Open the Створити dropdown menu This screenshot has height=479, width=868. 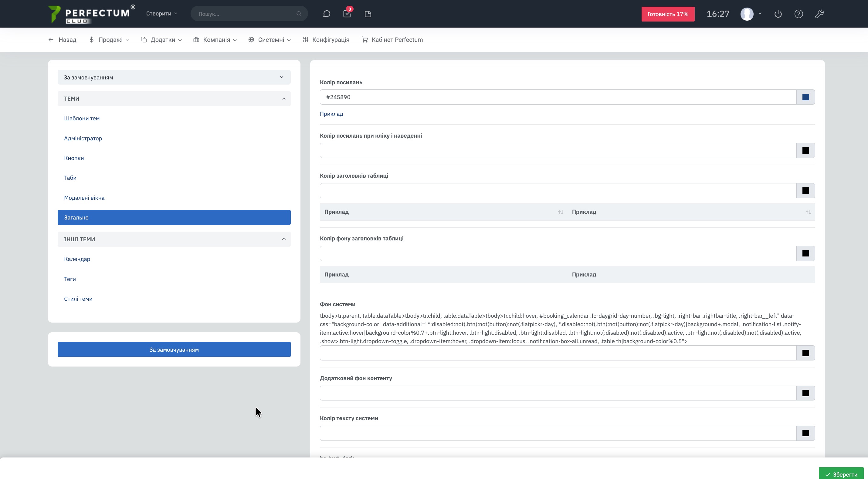tap(161, 13)
